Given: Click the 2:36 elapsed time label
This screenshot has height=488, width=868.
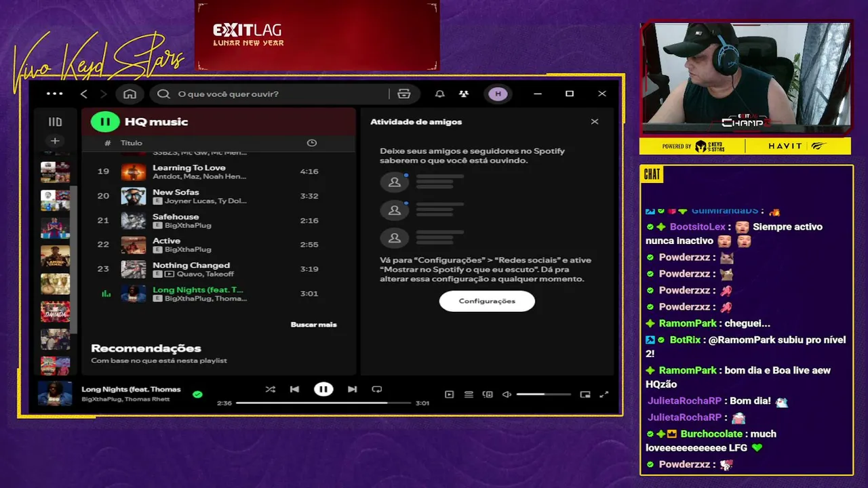Looking at the screenshot, I should click(x=224, y=403).
